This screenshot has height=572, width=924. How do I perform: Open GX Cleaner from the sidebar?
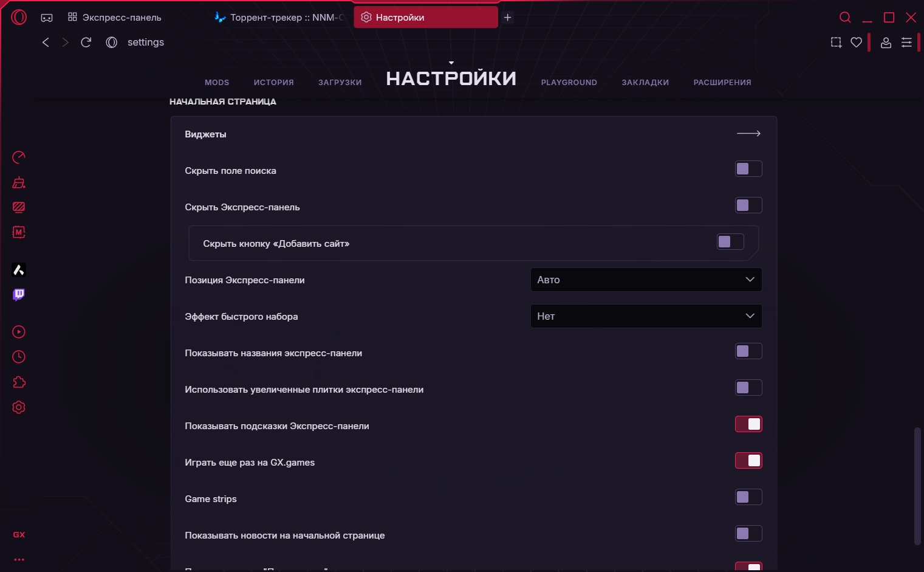tap(19, 182)
